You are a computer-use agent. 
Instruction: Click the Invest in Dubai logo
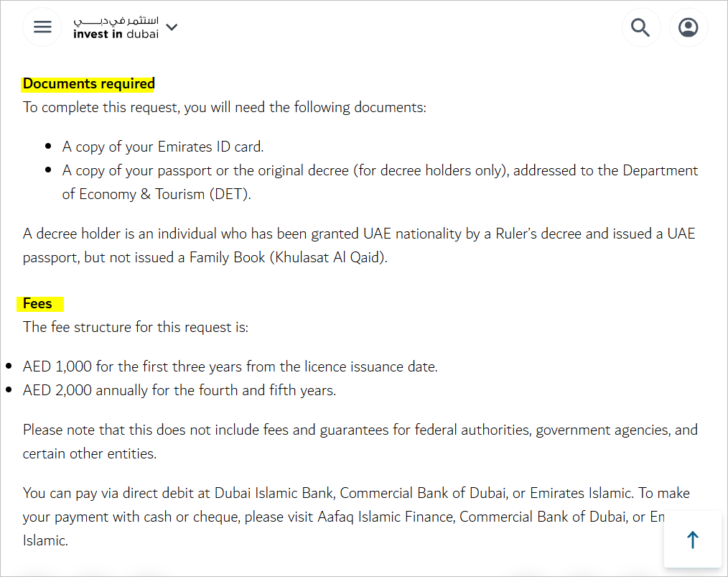pyautogui.click(x=116, y=27)
